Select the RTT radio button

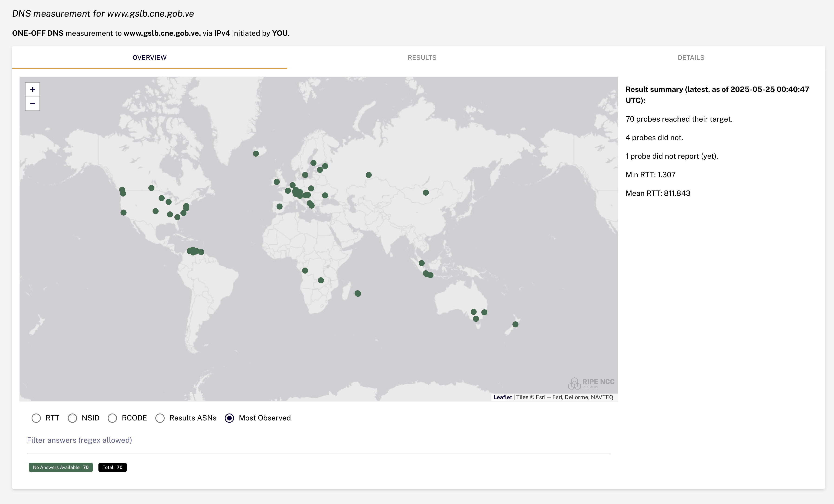pos(36,418)
